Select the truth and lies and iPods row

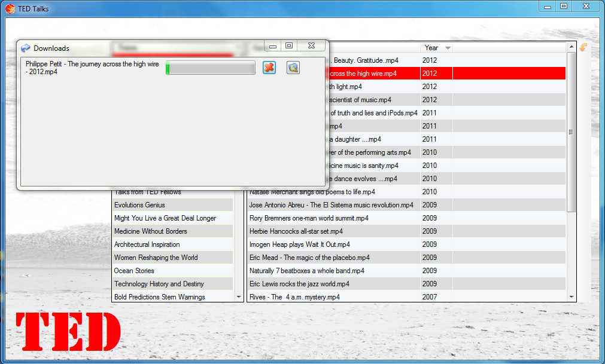coord(447,113)
